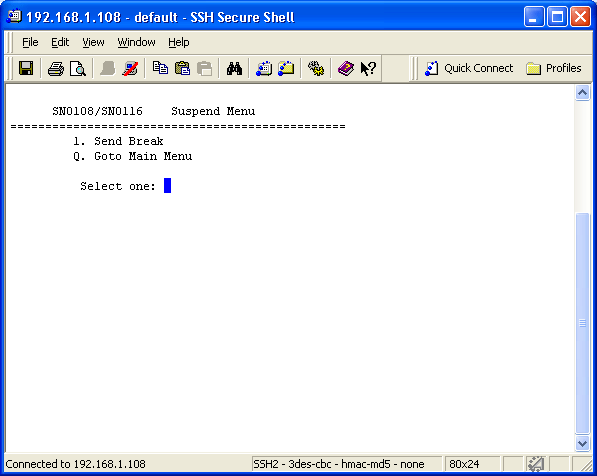Open the Profiles dropdown
Viewport: 597px width, 476px height.
click(554, 69)
